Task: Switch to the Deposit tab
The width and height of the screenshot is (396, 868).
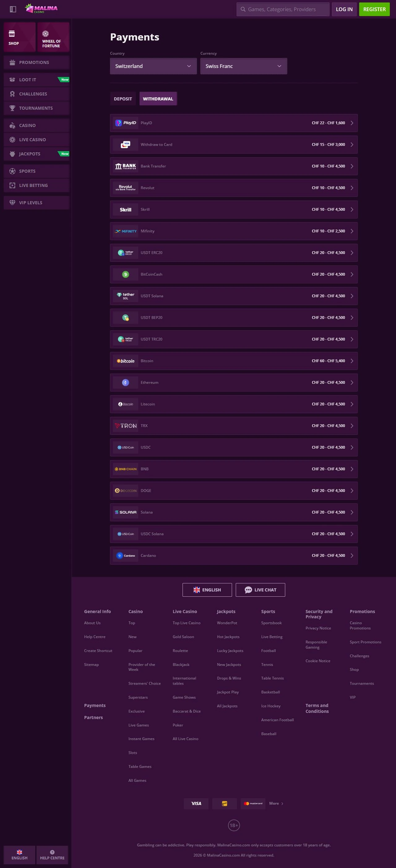Action: pyautogui.click(x=123, y=99)
